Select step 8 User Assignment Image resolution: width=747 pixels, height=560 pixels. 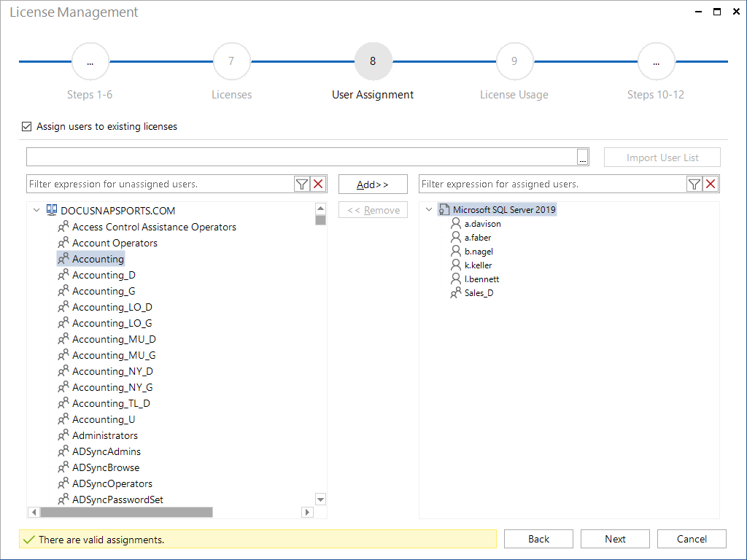(373, 61)
